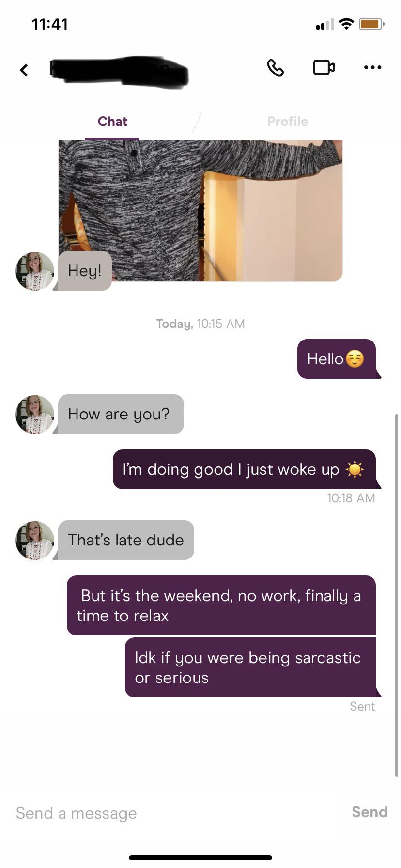Screen dimensions: 401x868
Task: Tap the Send button
Action: 370,812
